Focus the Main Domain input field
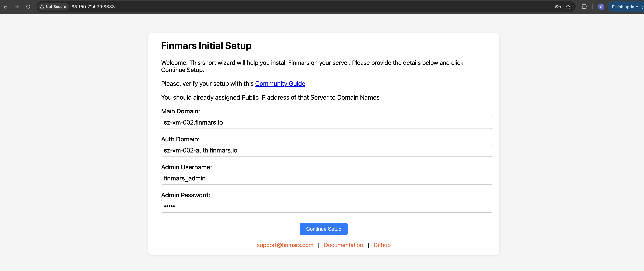644x271 pixels. [326, 122]
